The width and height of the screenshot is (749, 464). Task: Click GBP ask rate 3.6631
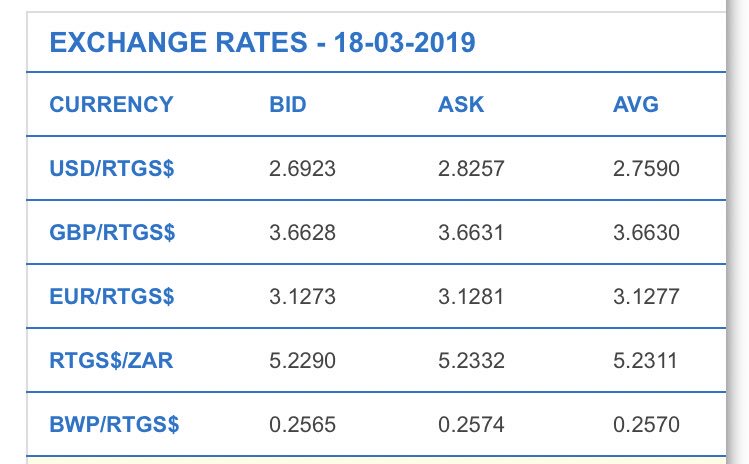[x=471, y=233]
